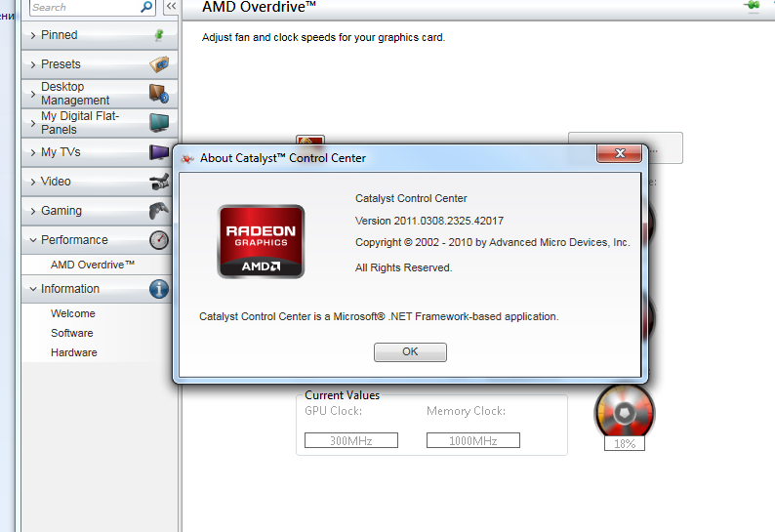
Task: Click the green pin icon beside Pinned
Action: [159, 35]
